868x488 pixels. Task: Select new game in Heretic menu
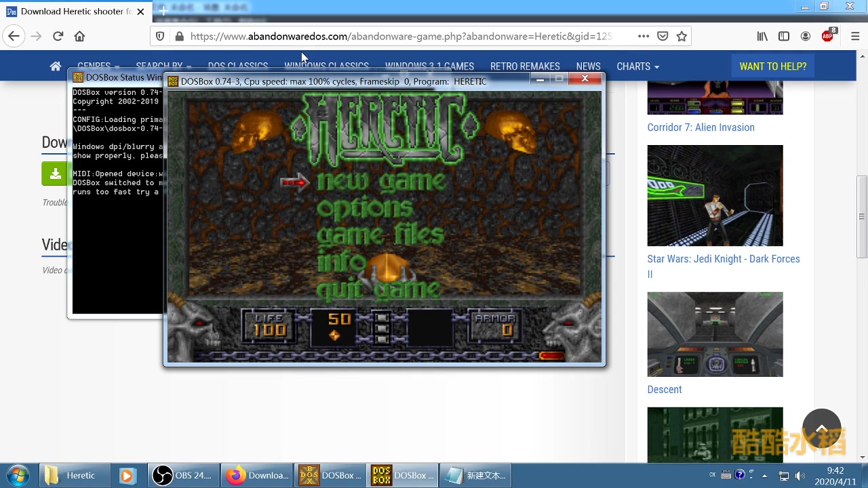[x=381, y=181]
